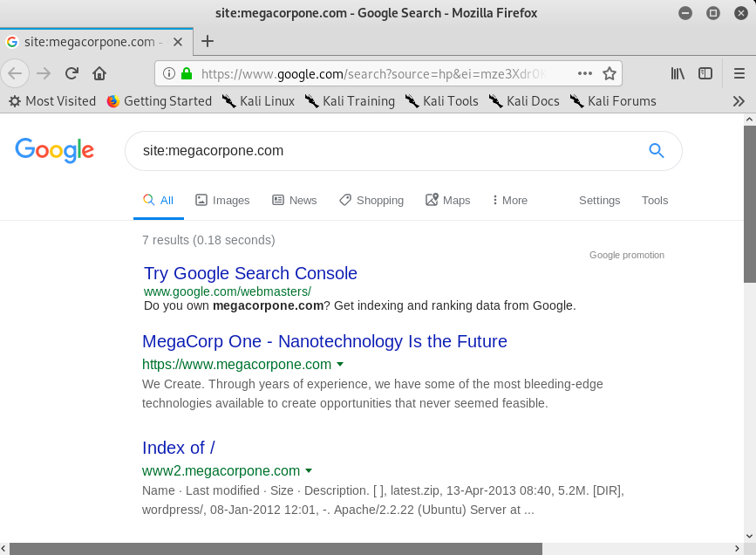Viewport: 756px width, 555px height.
Task: Expand the www2.megacorpone.com result dropdown arrow
Action: point(309,471)
